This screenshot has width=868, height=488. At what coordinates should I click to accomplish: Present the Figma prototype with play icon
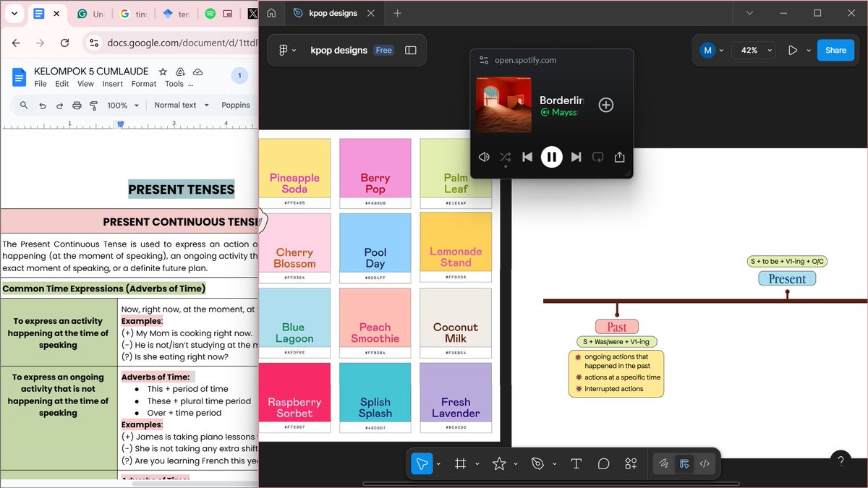click(793, 51)
